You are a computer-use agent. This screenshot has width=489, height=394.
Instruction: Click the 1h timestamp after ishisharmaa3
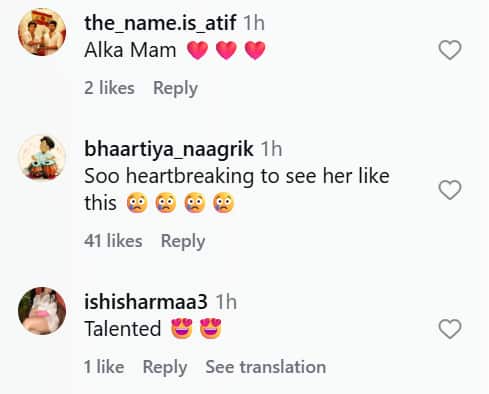pyautogui.click(x=226, y=302)
